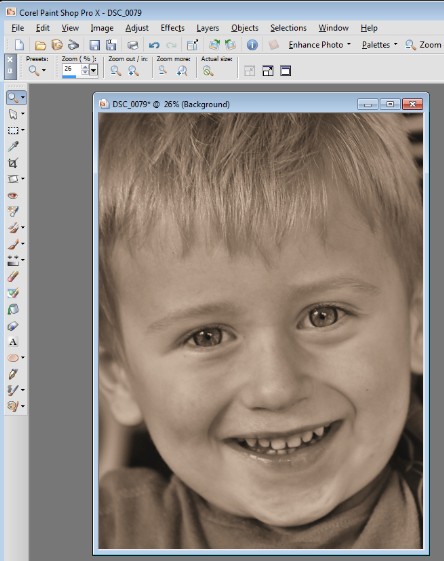444x561 pixels.
Task: Select the rectangular Selection tool
Action: tap(13, 130)
